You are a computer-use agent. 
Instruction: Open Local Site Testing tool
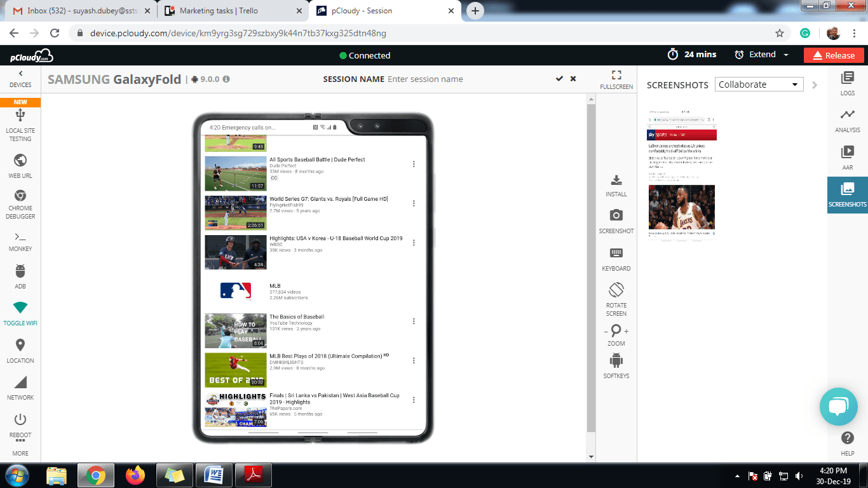coord(20,125)
